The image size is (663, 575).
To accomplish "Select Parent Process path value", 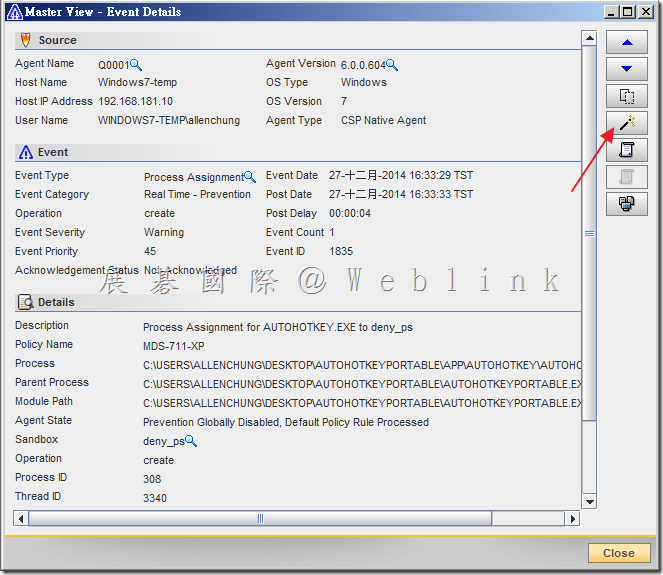I will point(362,384).
